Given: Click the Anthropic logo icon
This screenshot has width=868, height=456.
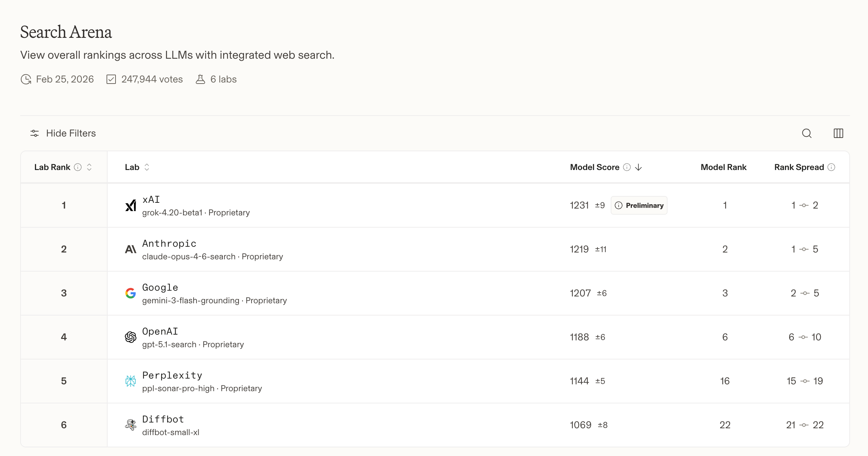Looking at the screenshot, I should [131, 249].
